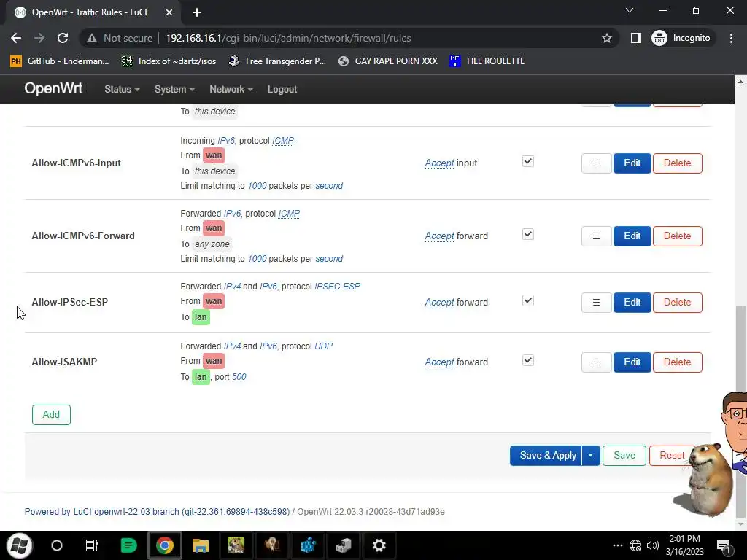
Task: Click the Save button
Action: (x=624, y=455)
